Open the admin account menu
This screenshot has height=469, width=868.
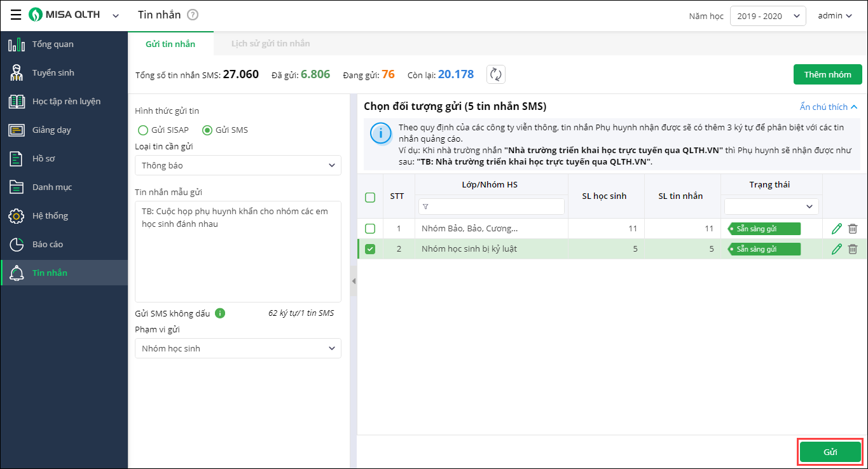[x=835, y=16]
